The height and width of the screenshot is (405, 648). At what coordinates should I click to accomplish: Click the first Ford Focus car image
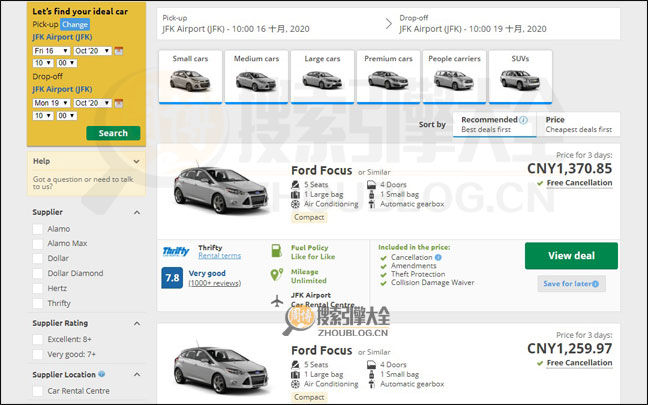tap(221, 189)
